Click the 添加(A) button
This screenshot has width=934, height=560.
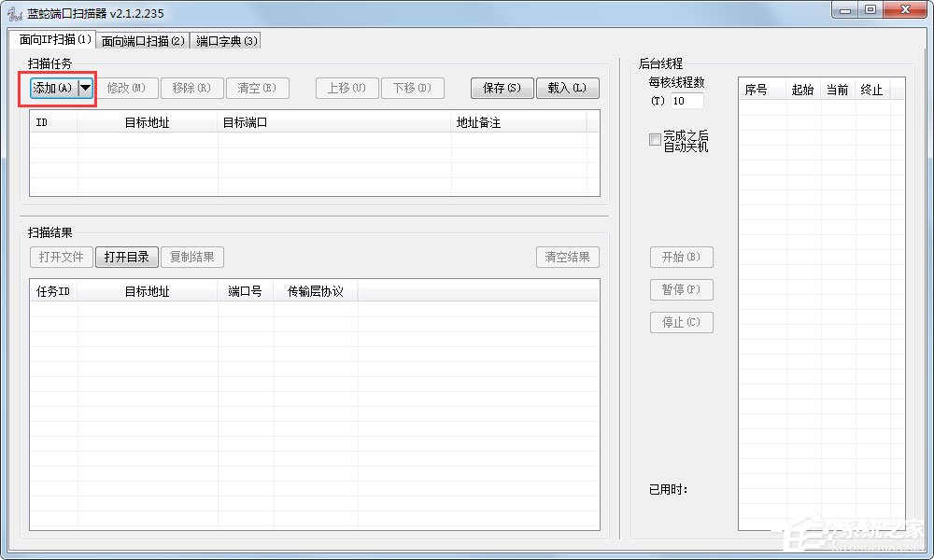(x=54, y=88)
